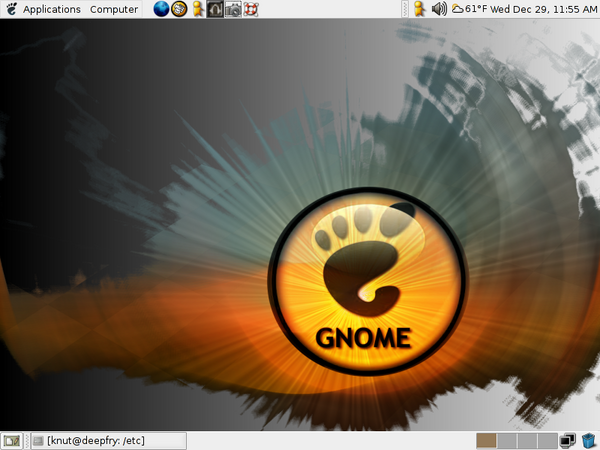Image resolution: width=600 pixels, height=450 pixels.
Task: Open the weather applet showing 61°F
Action: (x=469, y=9)
